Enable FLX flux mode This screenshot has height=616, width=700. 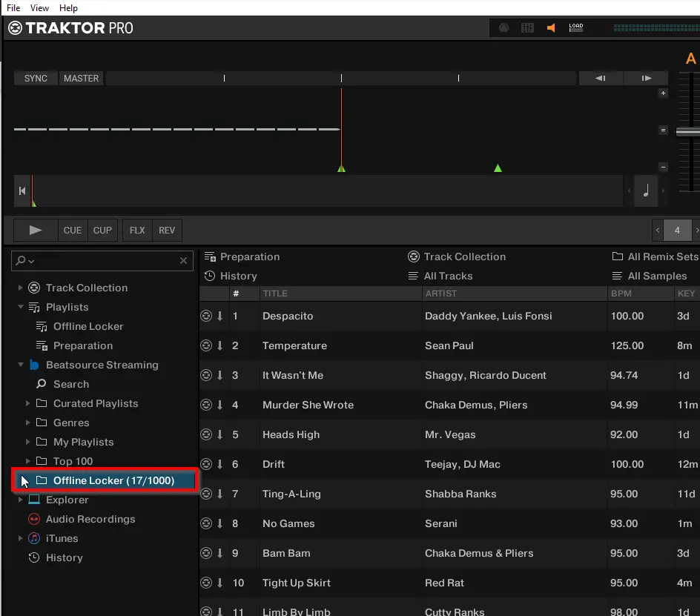pos(137,230)
